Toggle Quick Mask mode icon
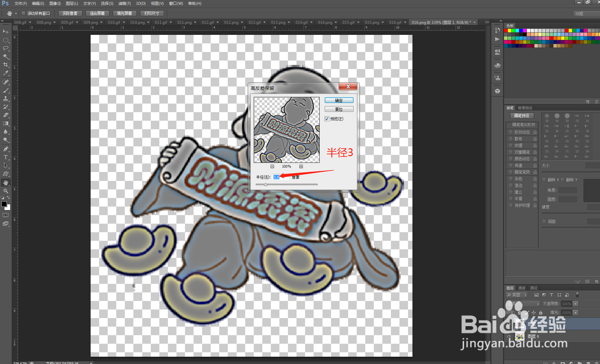This screenshot has height=364, width=600. [x=6, y=215]
